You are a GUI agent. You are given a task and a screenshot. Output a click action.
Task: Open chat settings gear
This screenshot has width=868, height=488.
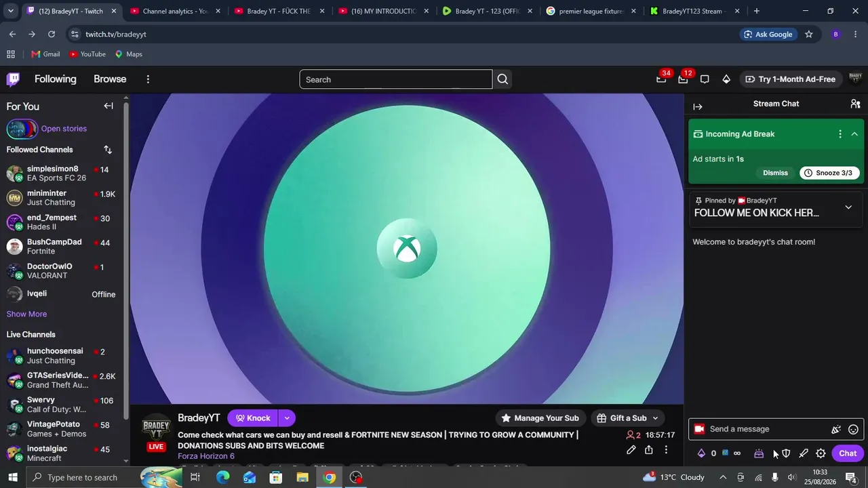pos(821,453)
